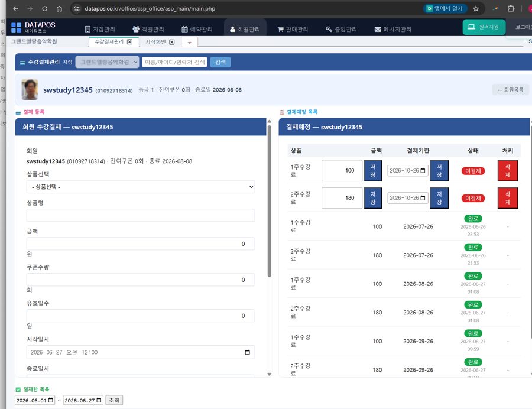The width and height of the screenshot is (532, 409).
Task: Edit the amount field showing 180
Action: tap(342, 198)
